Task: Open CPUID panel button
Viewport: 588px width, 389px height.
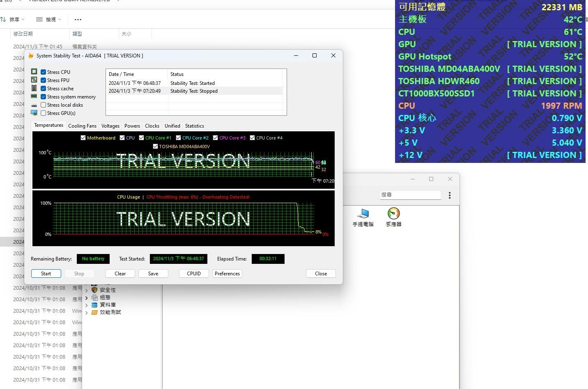Action: coord(194,274)
